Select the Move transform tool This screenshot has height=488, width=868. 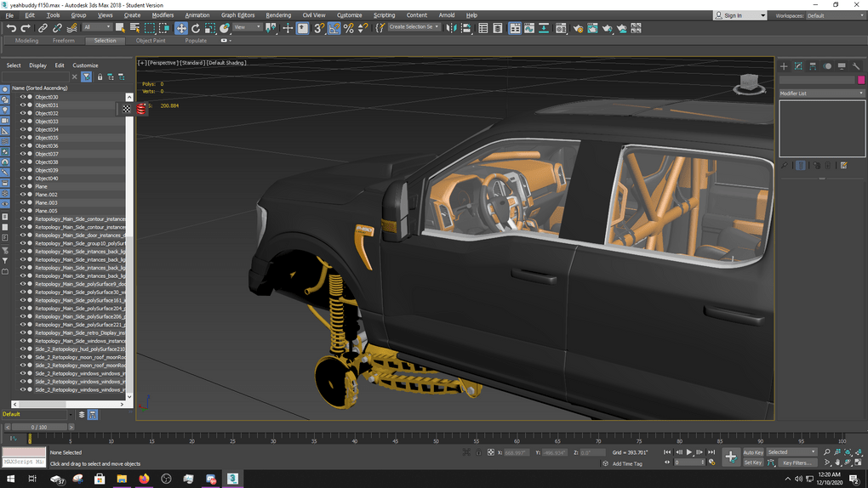[181, 28]
